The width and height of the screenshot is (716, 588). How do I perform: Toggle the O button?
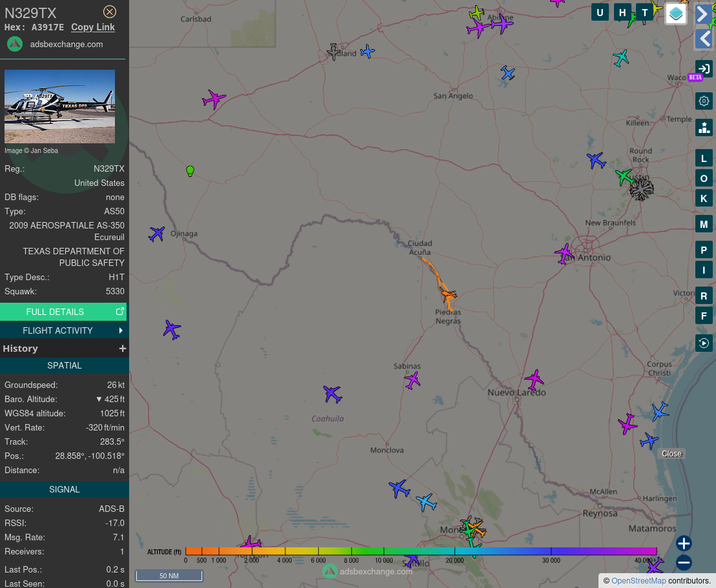[704, 179]
